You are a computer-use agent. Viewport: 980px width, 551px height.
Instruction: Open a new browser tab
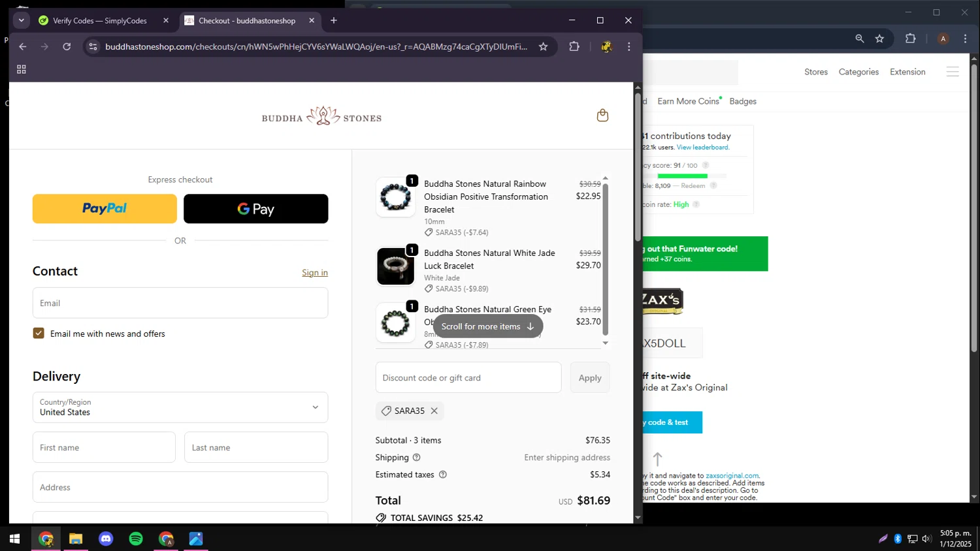tap(334, 20)
